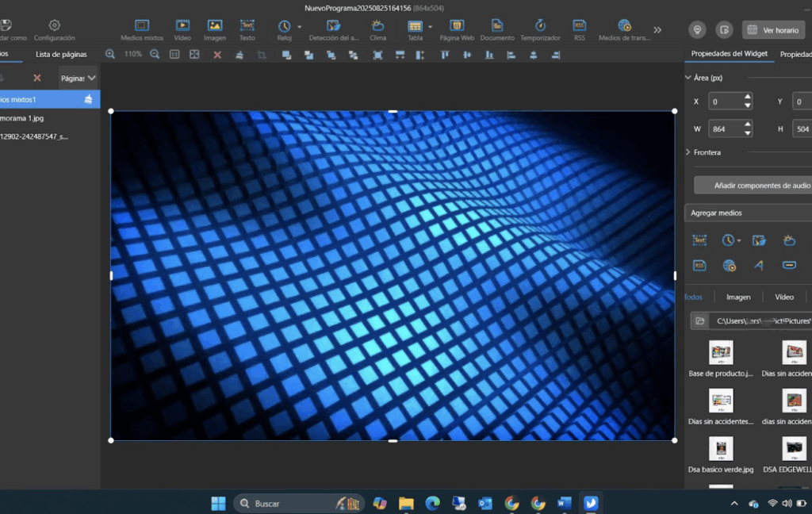Expand the Frontera section
Viewport: 812px width, 514px height.
tap(688, 152)
